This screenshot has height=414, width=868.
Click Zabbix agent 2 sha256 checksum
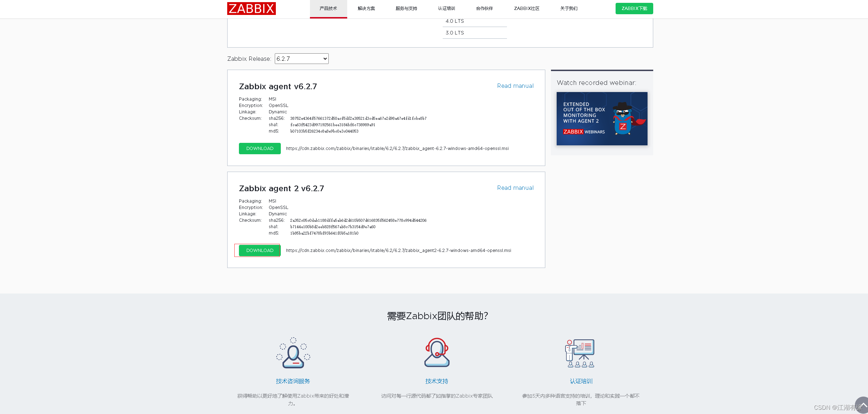click(358, 220)
